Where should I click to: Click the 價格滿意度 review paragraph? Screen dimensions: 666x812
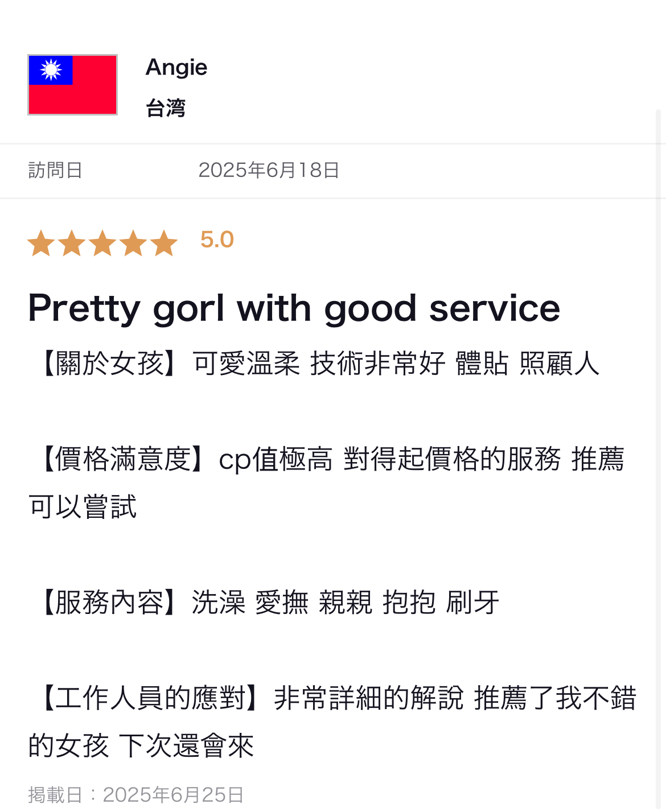click(x=327, y=483)
